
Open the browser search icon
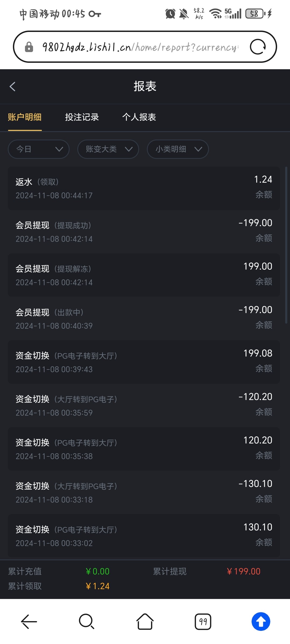tap(86, 621)
